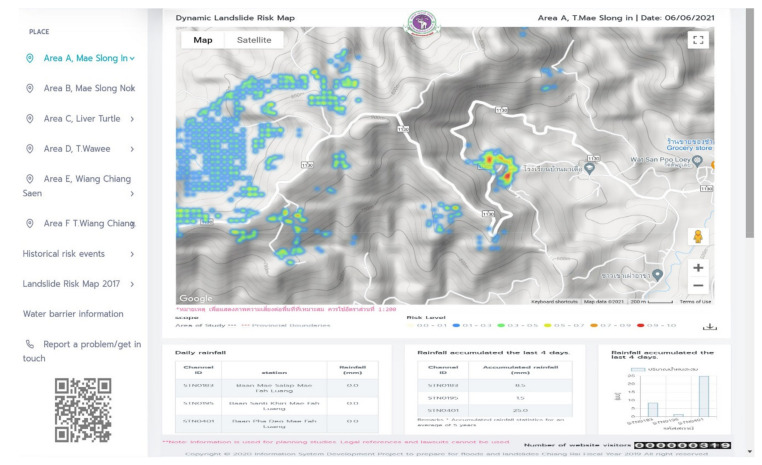
Task: Expand Area C, Liver Turtle submenu
Action: click(x=132, y=119)
